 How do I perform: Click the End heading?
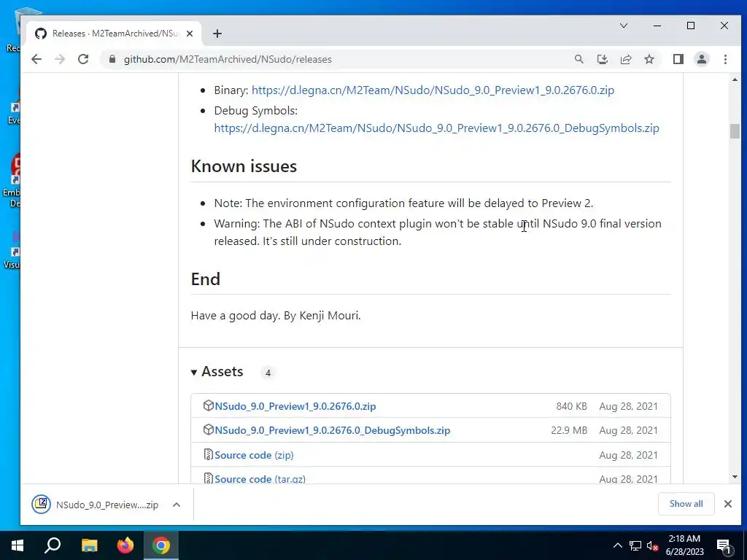coord(205,279)
